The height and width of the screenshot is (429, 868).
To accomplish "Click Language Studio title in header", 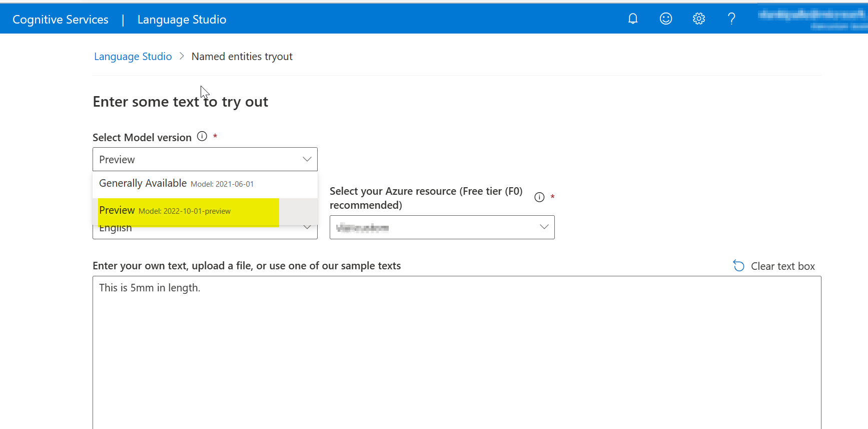I will click(182, 20).
